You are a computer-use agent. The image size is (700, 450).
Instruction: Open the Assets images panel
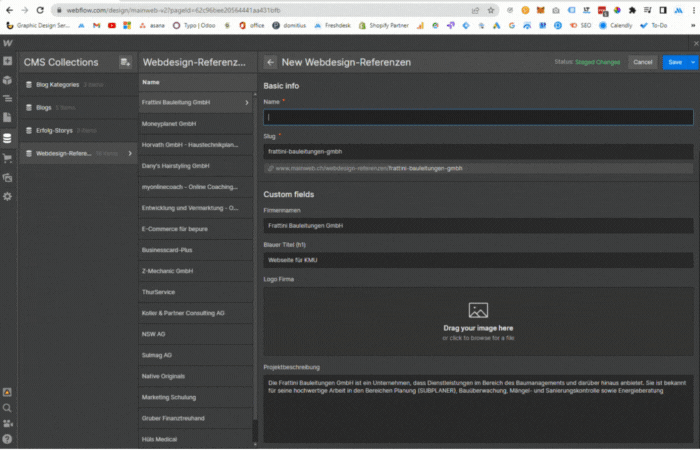(8, 178)
